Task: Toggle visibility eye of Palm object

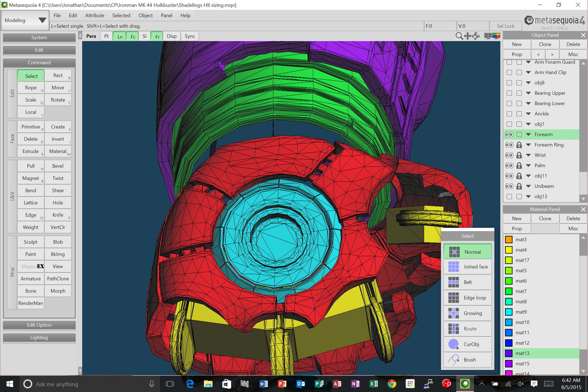Action: coord(509,166)
